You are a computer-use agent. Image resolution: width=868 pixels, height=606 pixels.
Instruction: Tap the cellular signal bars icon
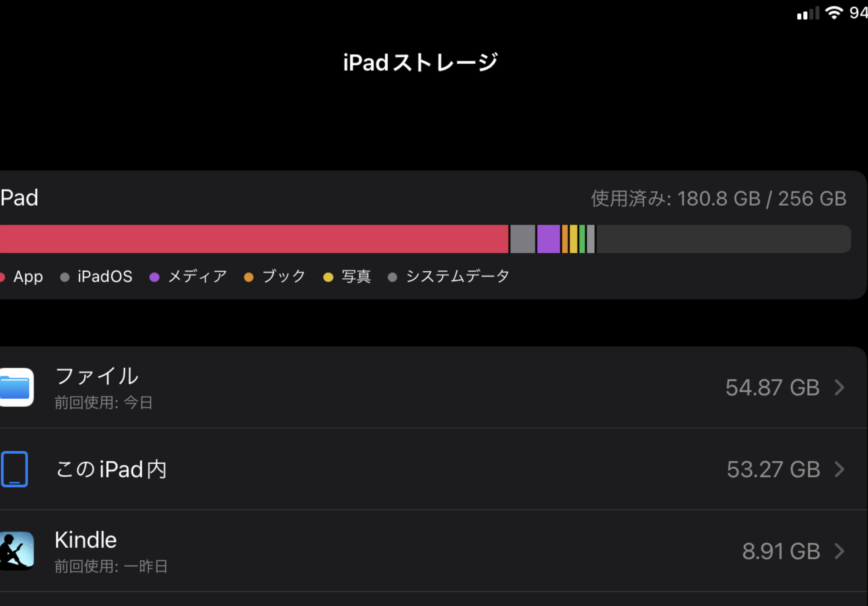(808, 13)
